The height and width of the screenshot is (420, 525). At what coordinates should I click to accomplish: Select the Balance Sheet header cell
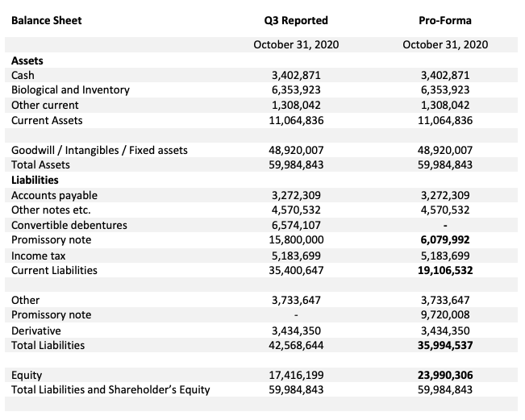[x=47, y=20]
